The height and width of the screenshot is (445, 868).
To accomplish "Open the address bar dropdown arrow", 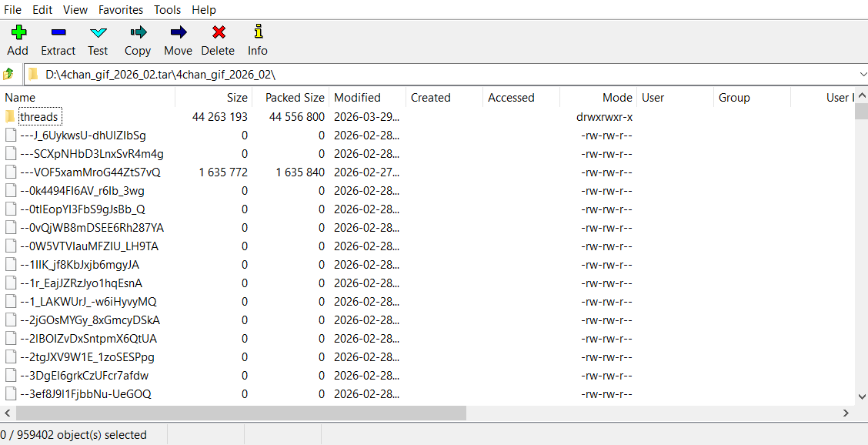I will tap(863, 74).
